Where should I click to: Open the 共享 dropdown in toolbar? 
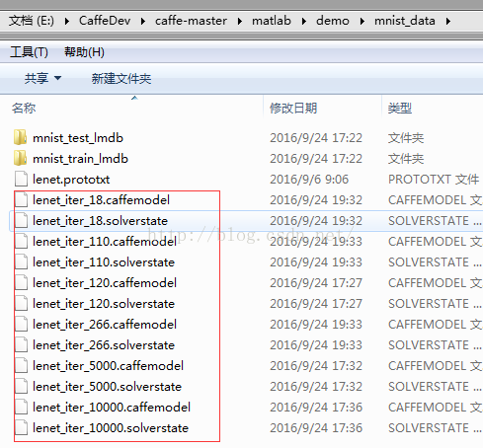(x=42, y=78)
